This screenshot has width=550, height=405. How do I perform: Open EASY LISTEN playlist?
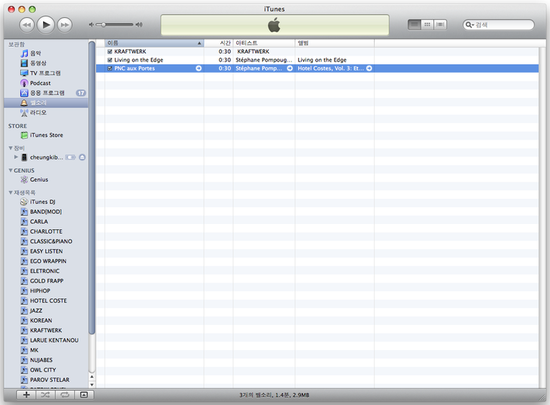[46, 251]
